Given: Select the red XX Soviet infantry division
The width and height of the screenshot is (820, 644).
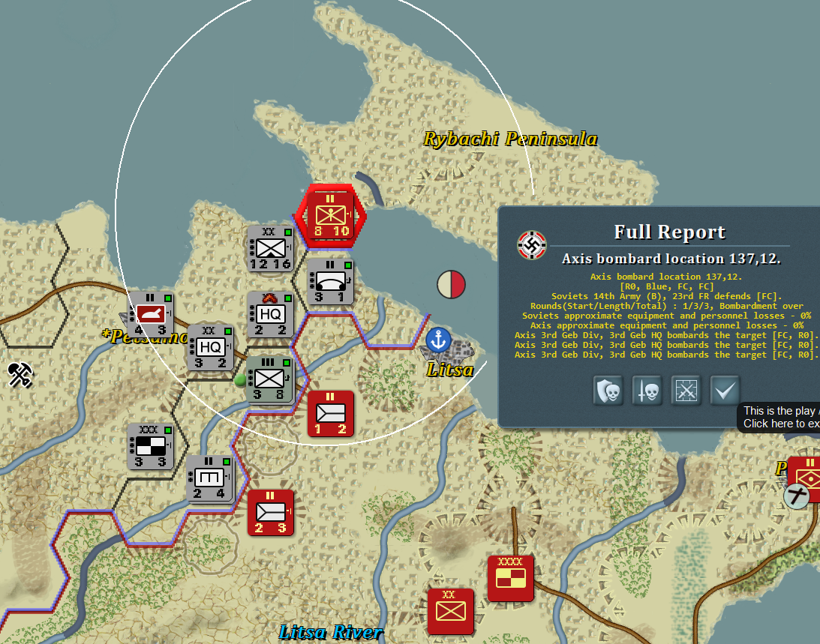Looking at the screenshot, I should point(451,612).
